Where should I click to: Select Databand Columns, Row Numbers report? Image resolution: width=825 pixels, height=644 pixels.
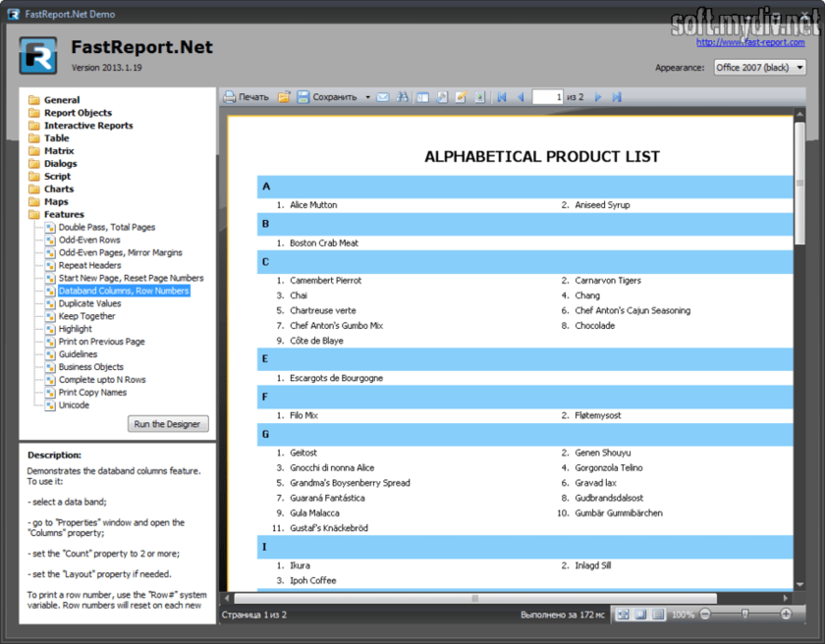[124, 291]
